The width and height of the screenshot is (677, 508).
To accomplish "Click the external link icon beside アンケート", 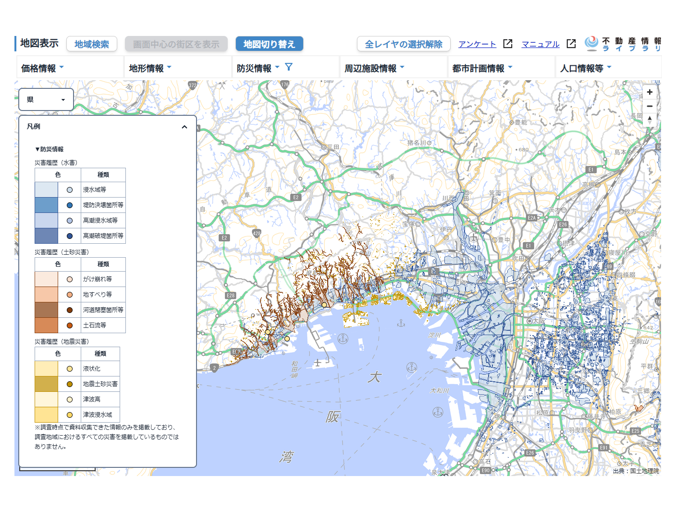I will [507, 44].
